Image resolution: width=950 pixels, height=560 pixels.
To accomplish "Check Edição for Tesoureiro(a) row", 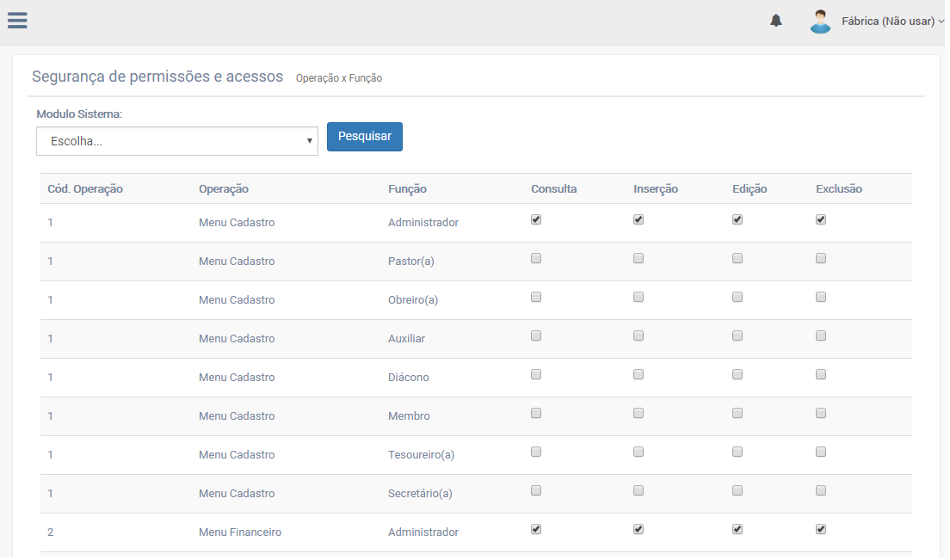I will click(737, 452).
